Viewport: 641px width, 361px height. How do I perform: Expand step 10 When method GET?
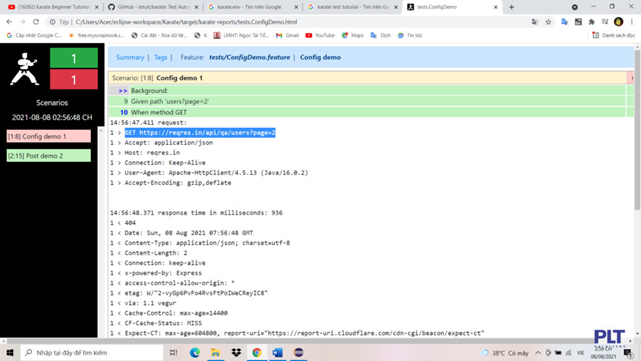(367, 112)
